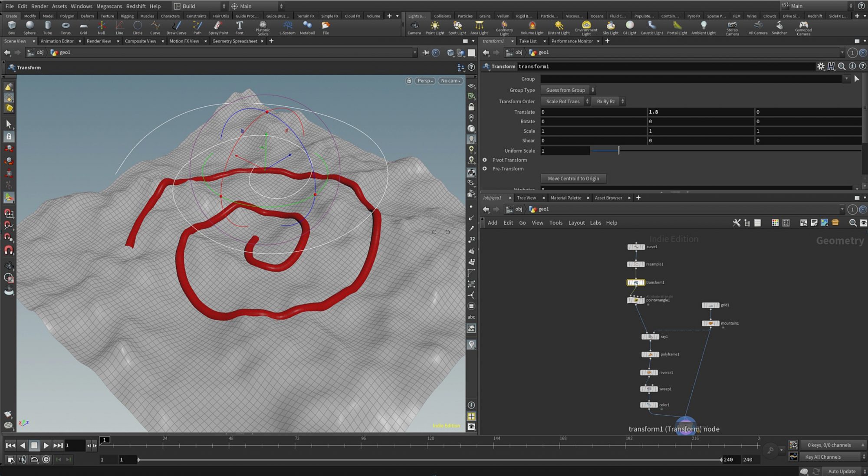
Task: Open the Layout menu in network editor
Action: (576, 223)
